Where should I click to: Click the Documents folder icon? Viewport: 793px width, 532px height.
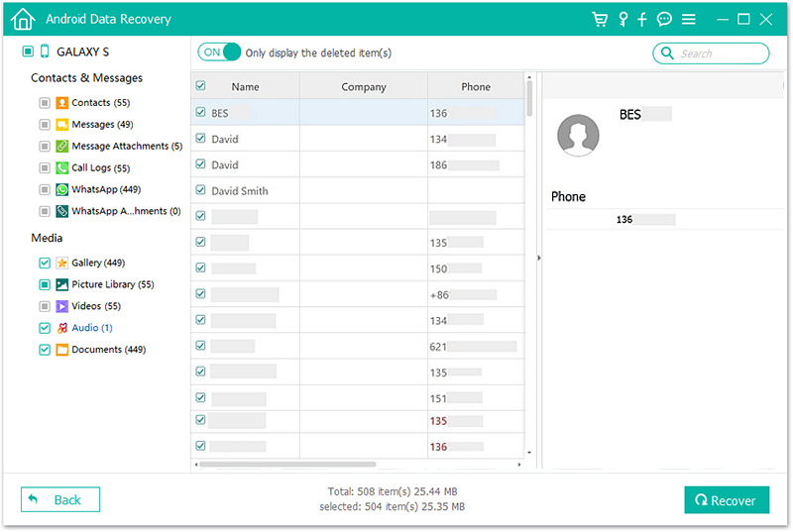61,350
